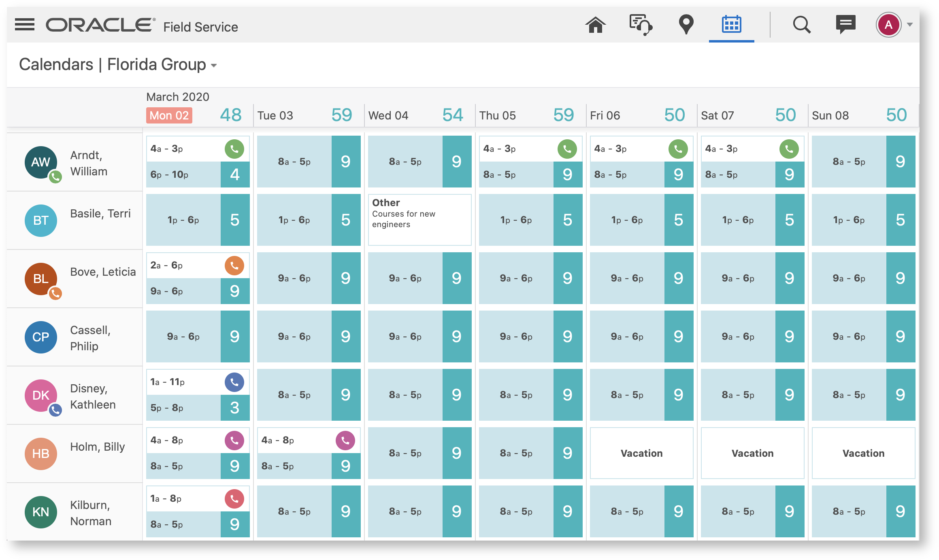The height and width of the screenshot is (560, 939).
Task: Click Arndt William's green on-call phone icon Monday
Action: tap(234, 149)
